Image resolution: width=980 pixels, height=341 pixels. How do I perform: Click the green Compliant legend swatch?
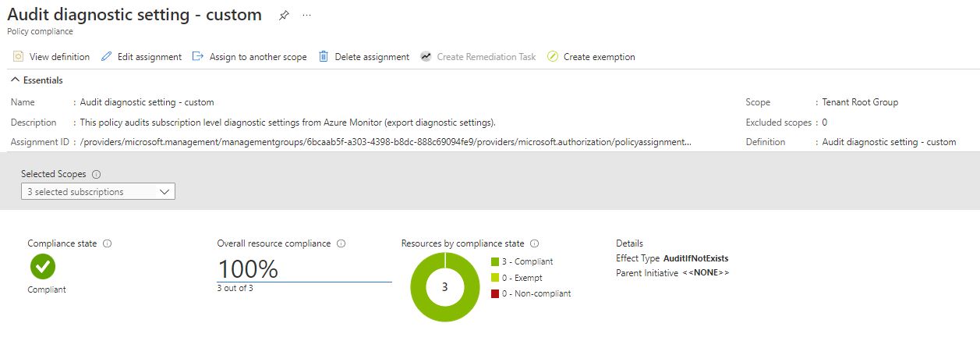click(x=495, y=262)
